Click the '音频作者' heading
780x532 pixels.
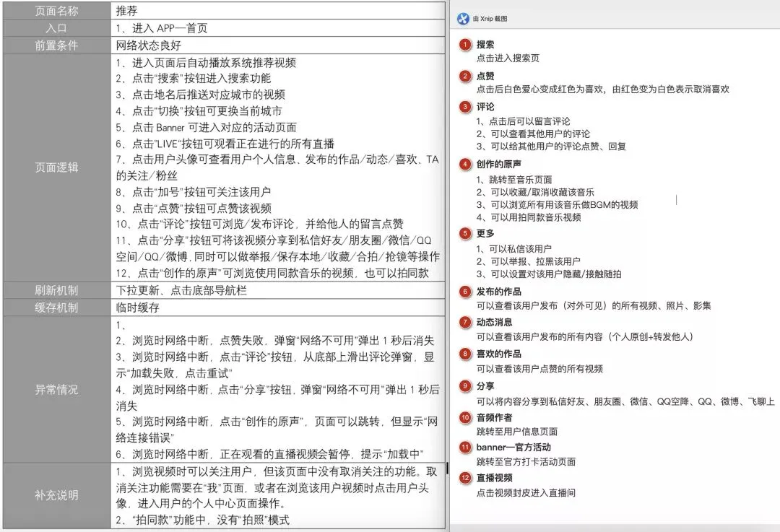click(x=495, y=418)
